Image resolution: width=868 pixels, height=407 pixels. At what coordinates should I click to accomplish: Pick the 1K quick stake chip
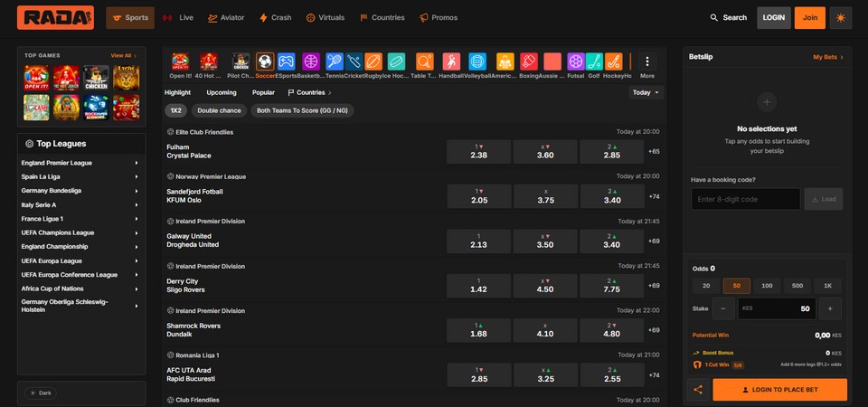pos(828,286)
